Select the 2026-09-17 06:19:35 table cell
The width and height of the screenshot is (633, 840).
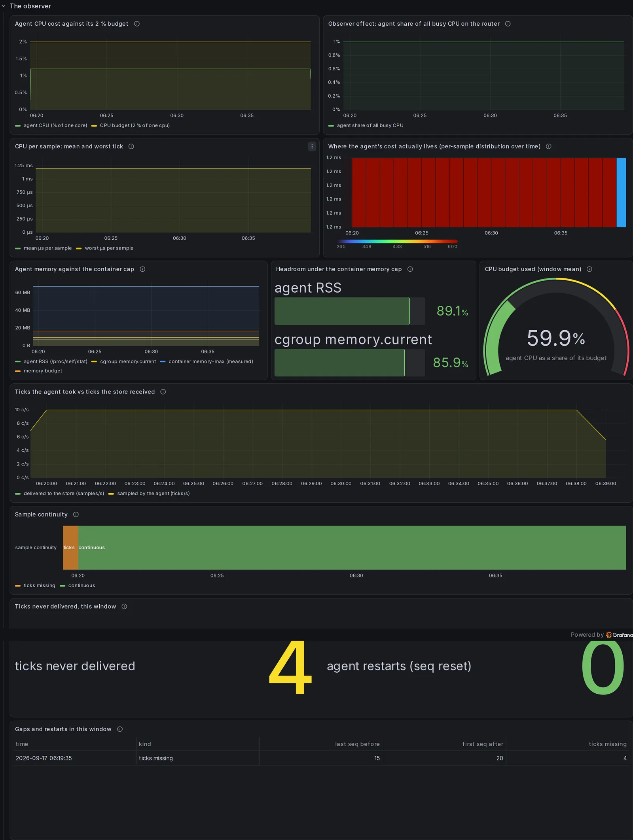click(75, 758)
